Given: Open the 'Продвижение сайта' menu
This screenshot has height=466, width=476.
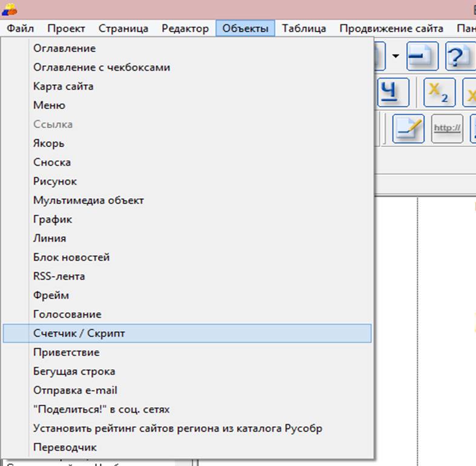Looking at the screenshot, I should pos(391,28).
